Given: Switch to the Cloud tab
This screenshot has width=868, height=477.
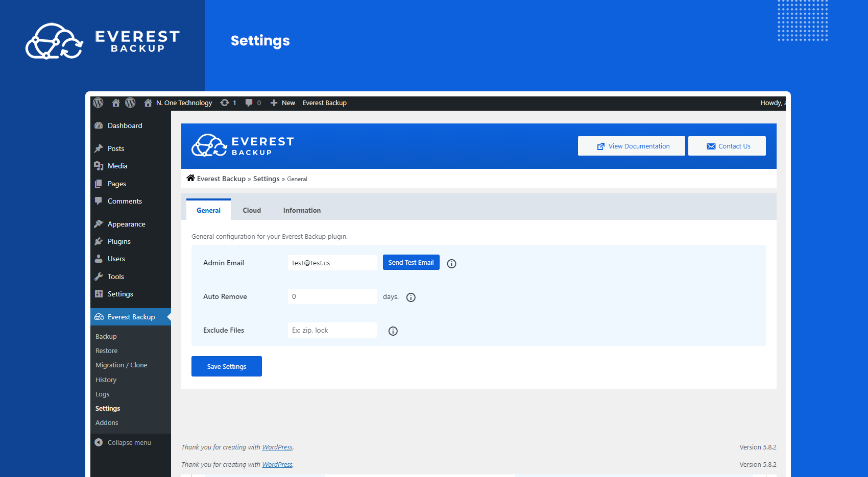Looking at the screenshot, I should (x=252, y=210).
